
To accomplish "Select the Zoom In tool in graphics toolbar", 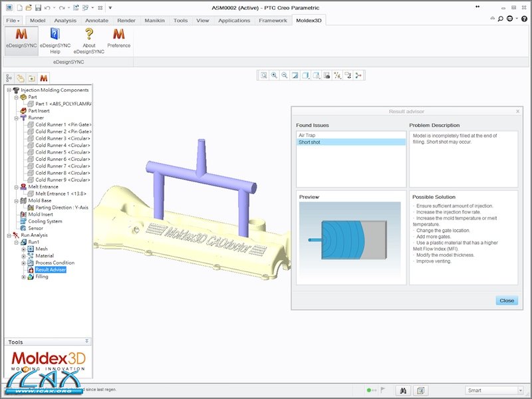I will 275,76.
